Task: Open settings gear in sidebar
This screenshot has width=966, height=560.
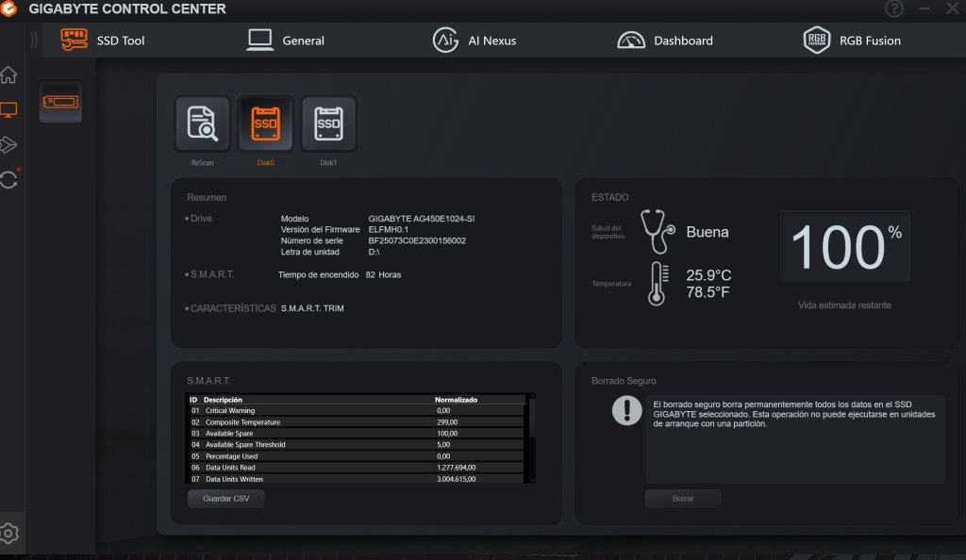Action: 8,533
